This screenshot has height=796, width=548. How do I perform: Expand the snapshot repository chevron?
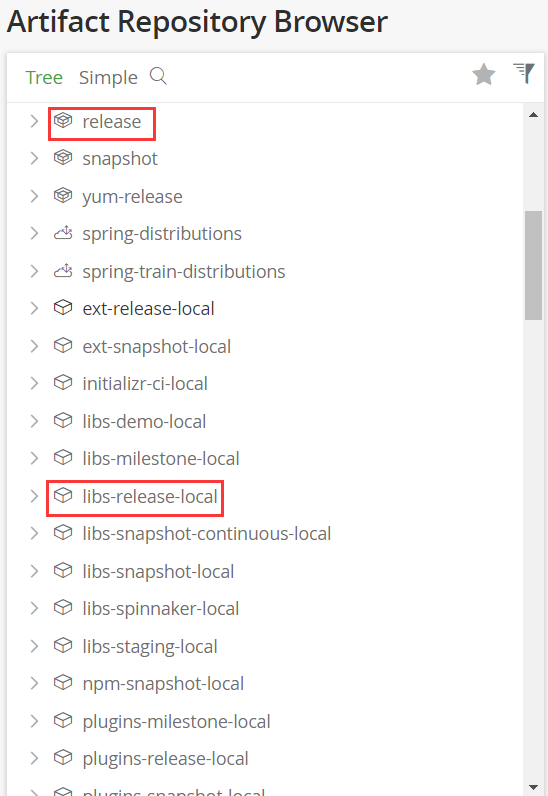point(34,158)
